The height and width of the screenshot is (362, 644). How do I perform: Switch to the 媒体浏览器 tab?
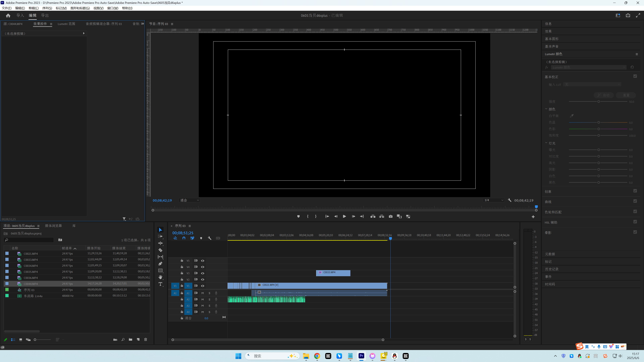53,226
